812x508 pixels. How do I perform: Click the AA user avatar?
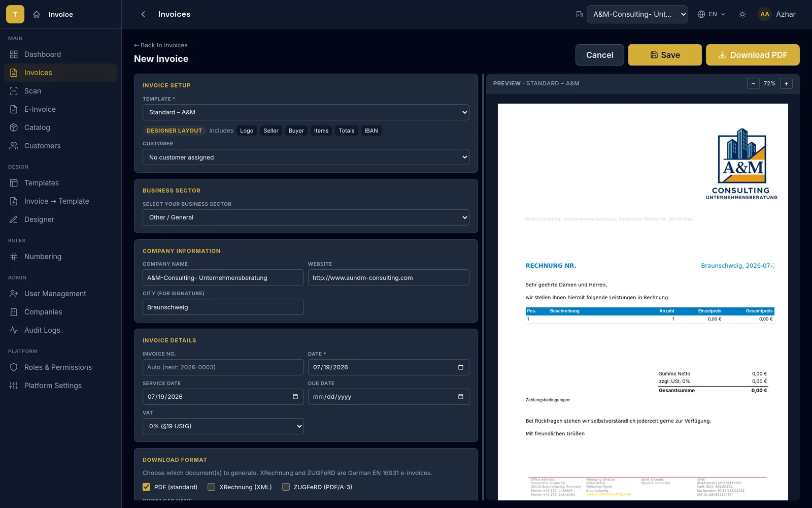click(765, 14)
